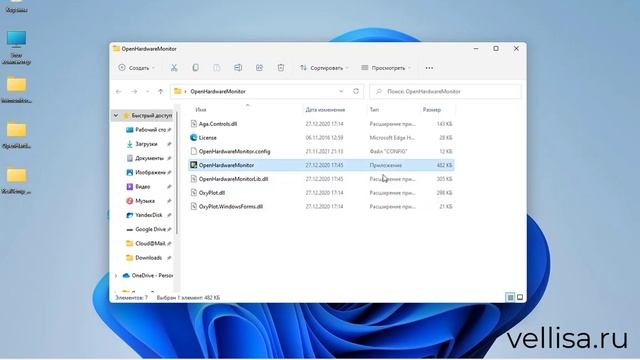The image size is (640, 360).
Task: Go forward with the right arrow
Action: [134, 91]
